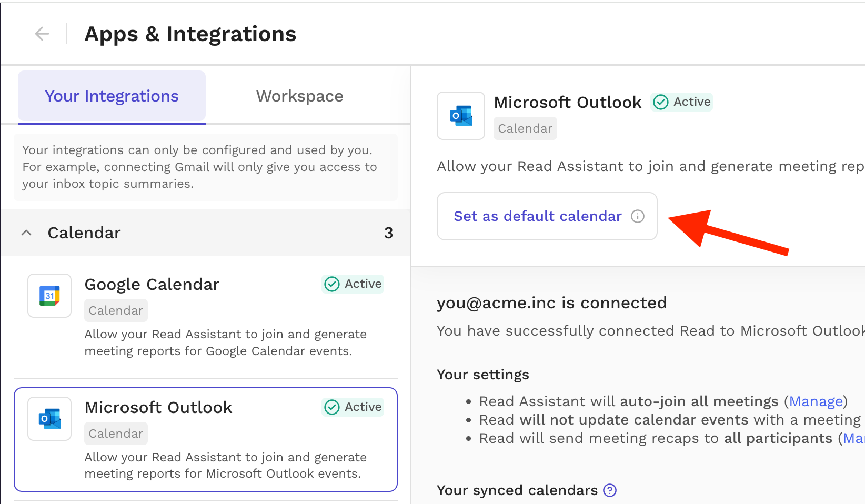865x504 pixels.
Task: Click Google Calendar description about meeting reports
Action: [226, 342]
